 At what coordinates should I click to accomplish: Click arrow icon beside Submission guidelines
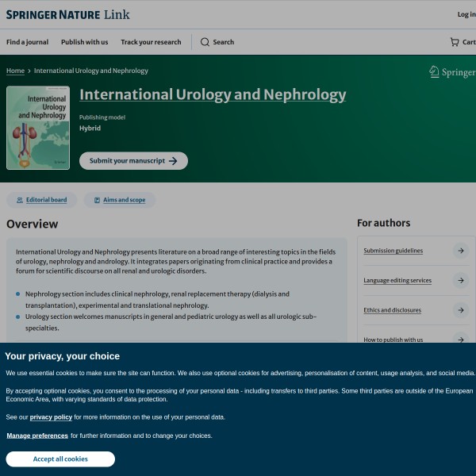pos(460,251)
